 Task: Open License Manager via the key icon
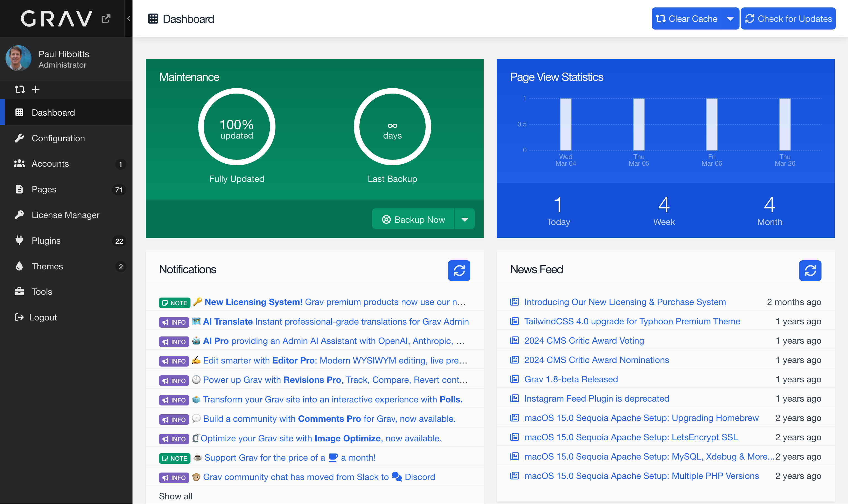coord(19,215)
